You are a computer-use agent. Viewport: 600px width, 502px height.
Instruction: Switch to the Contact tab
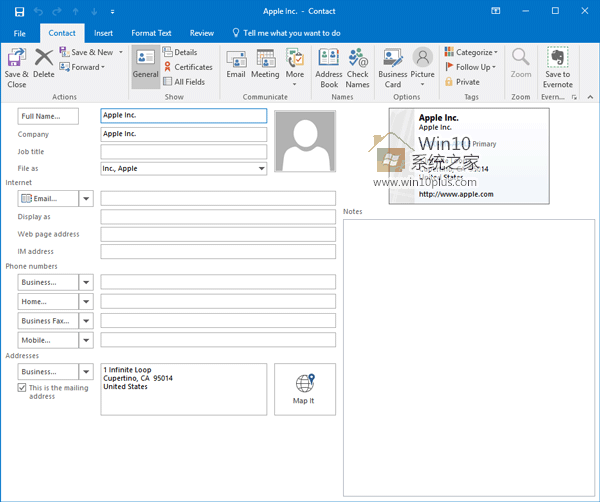pos(62,33)
